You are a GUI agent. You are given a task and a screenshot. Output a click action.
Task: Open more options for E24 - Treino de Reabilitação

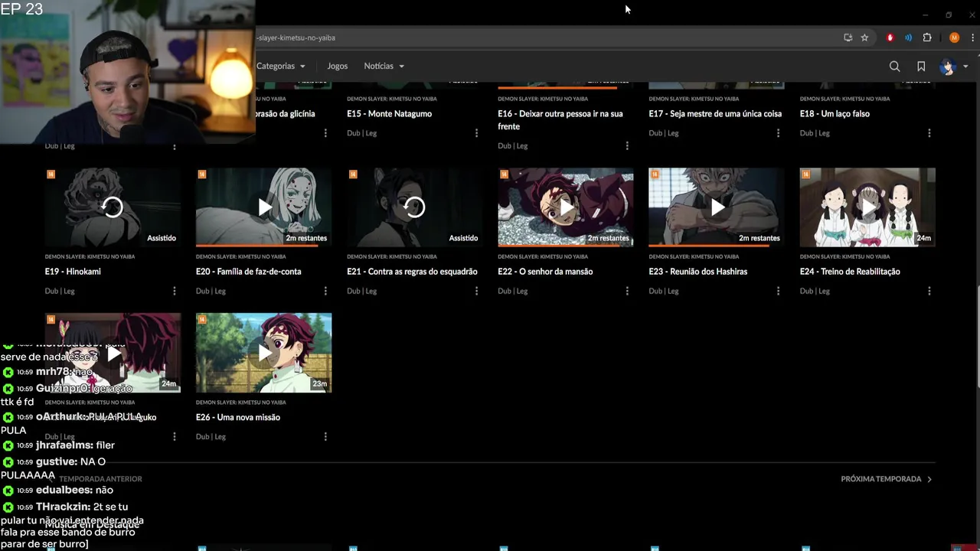pos(929,291)
